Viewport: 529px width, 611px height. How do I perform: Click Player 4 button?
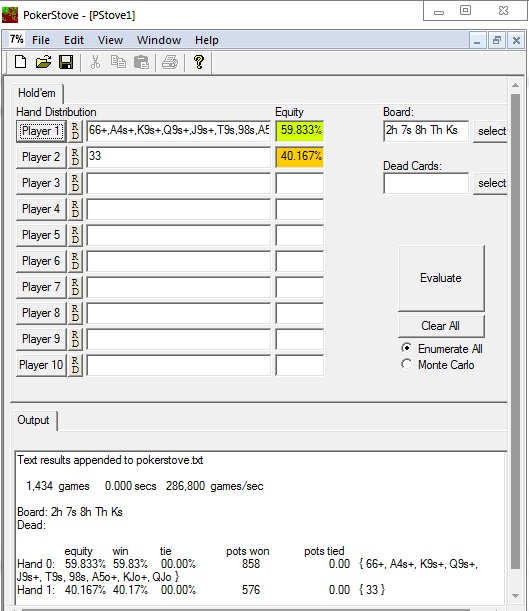[41, 209]
